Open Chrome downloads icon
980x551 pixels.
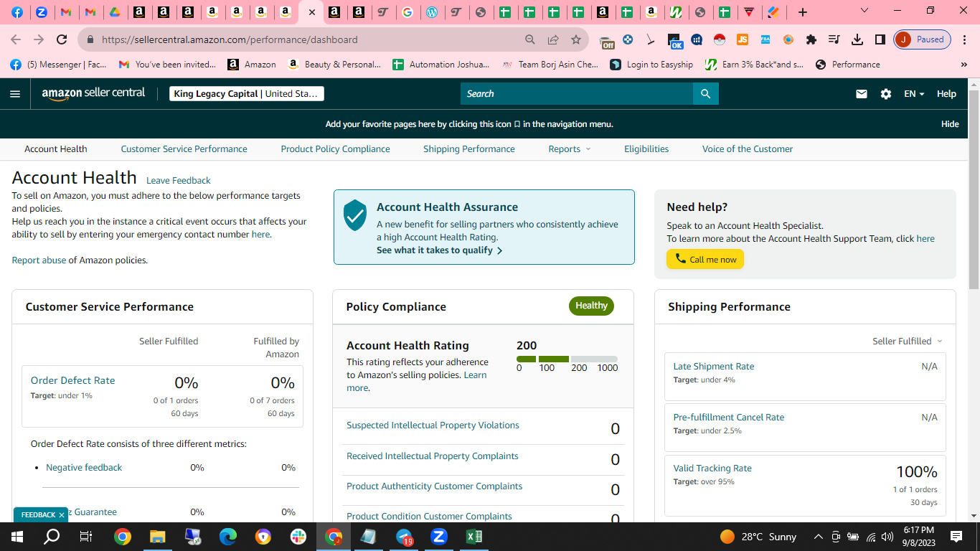[x=857, y=39]
